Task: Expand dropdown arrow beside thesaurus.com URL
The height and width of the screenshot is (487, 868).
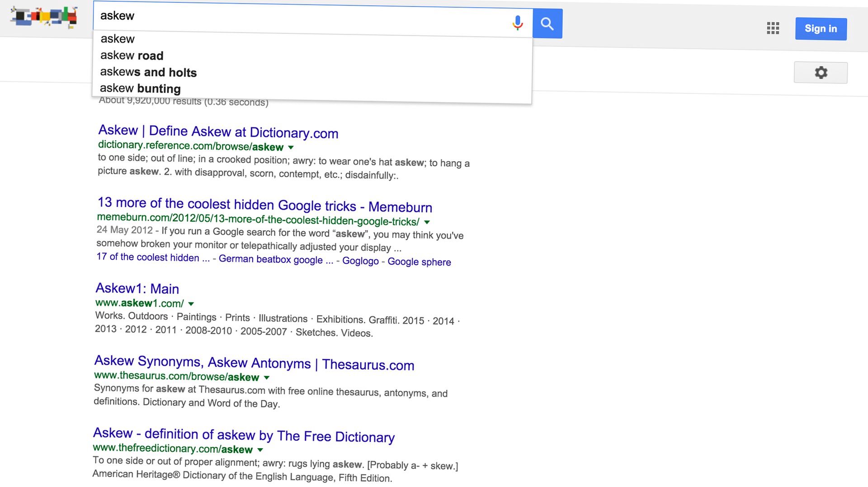Action: [x=267, y=377]
